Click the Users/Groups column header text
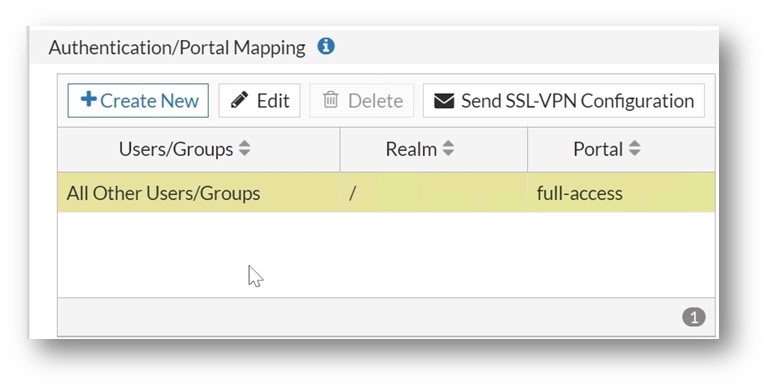This screenshot has width=771, height=391. (176, 149)
